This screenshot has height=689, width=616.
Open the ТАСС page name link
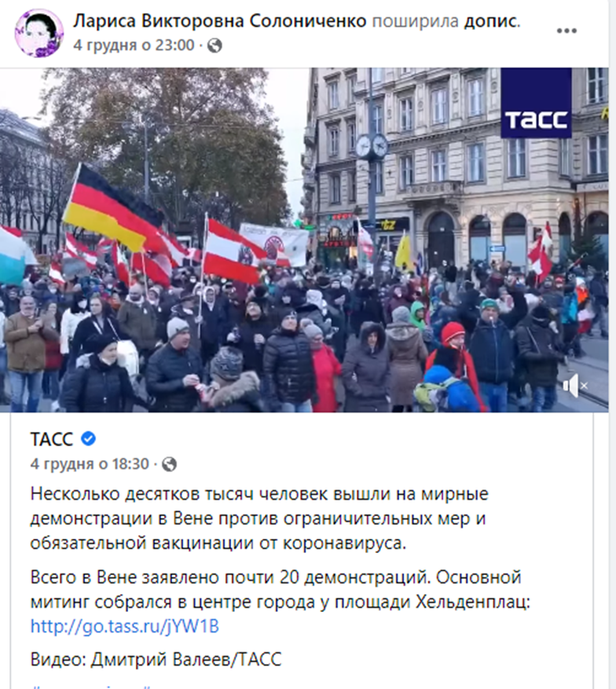click(x=52, y=439)
